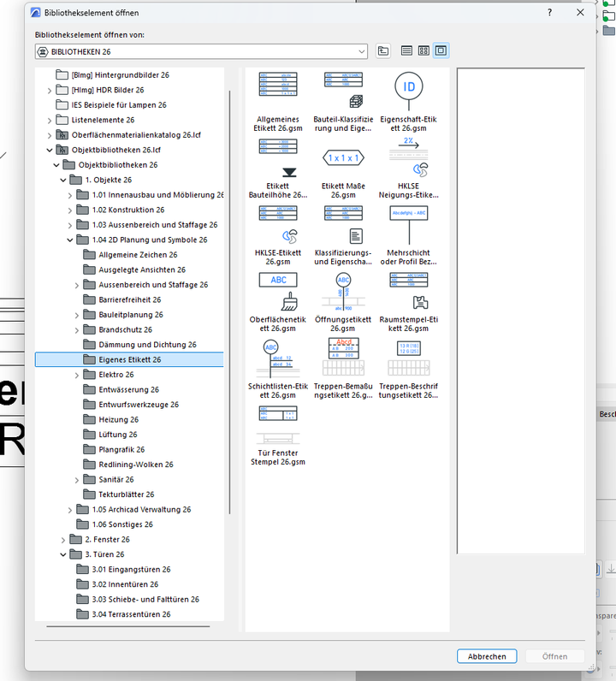Select the Plangrafik 26 folder
This screenshot has width=616, height=681.
point(114,450)
